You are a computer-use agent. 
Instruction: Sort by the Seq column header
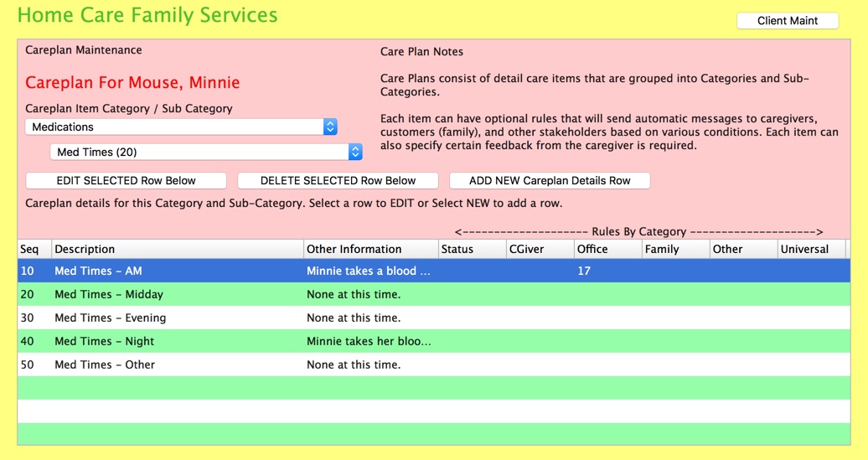[34, 249]
